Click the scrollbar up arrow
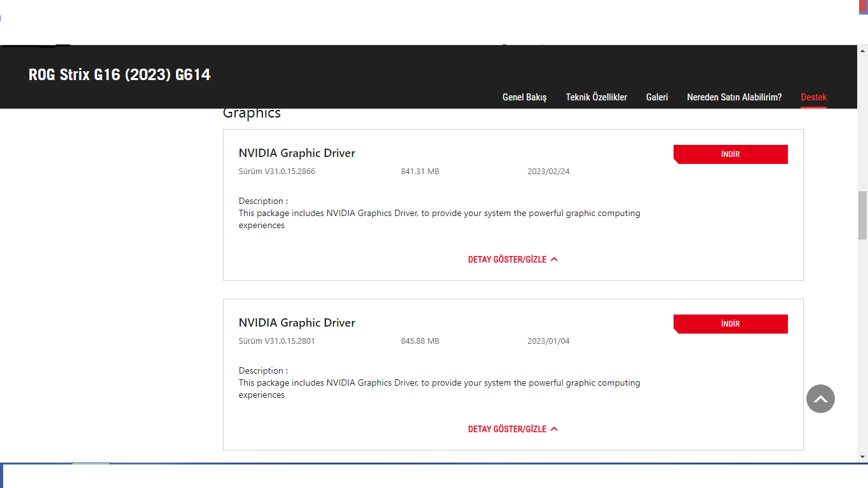Image resolution: width=868 pixels, height=488 pixels. pos(862,50)
